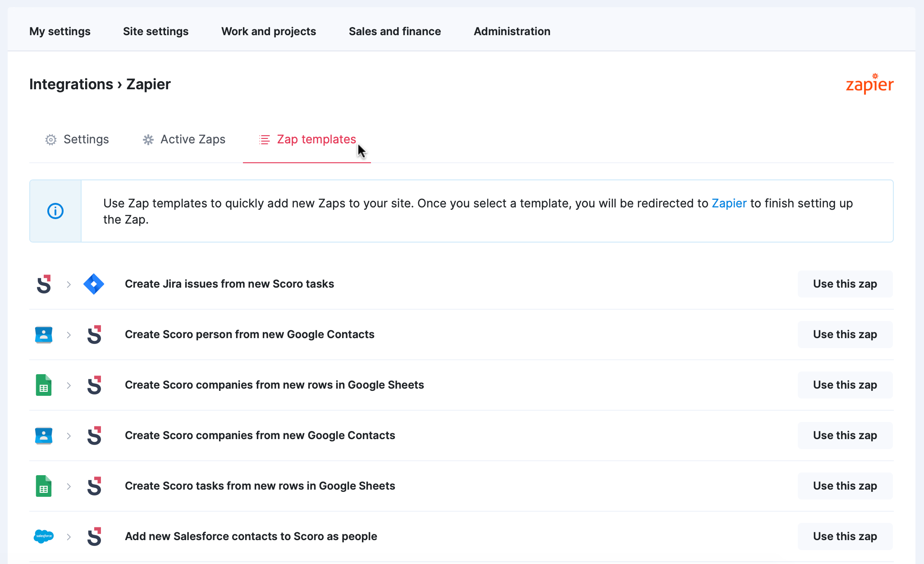This screenshot has width=924, height=564.
Task: Click Scoro icon in companies from Contacts row
Action: pyautogui.click(x=94, y=436)
